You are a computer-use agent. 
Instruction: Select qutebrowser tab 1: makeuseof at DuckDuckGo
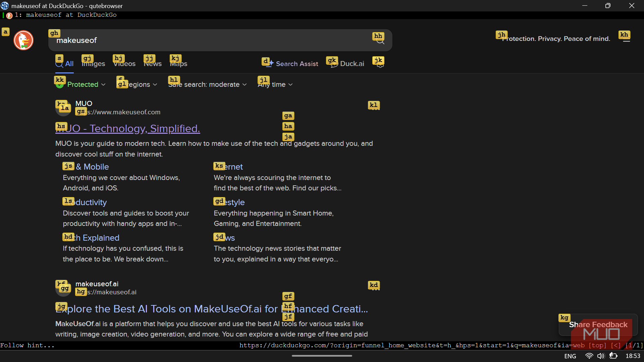(60, 15)
